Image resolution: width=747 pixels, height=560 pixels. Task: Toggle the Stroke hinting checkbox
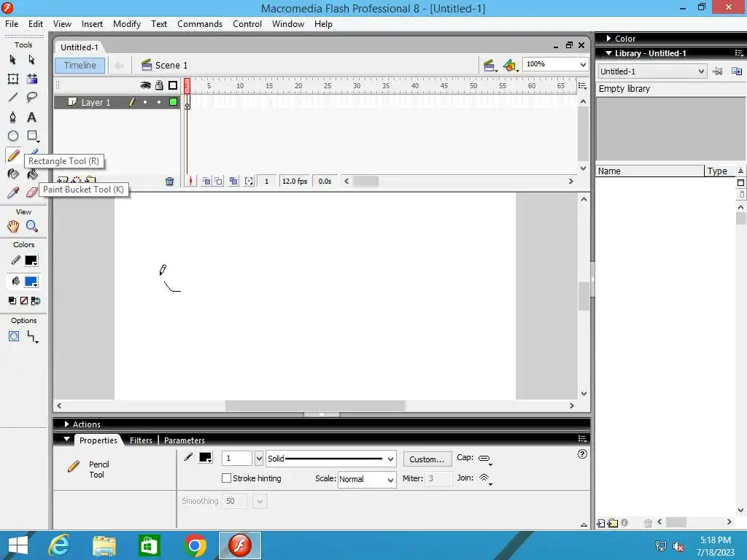click(x=227, y=478)
